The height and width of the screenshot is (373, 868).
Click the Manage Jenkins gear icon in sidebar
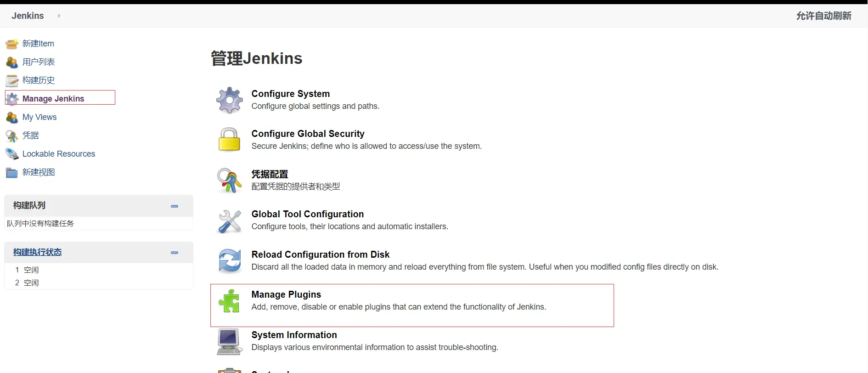12,99
